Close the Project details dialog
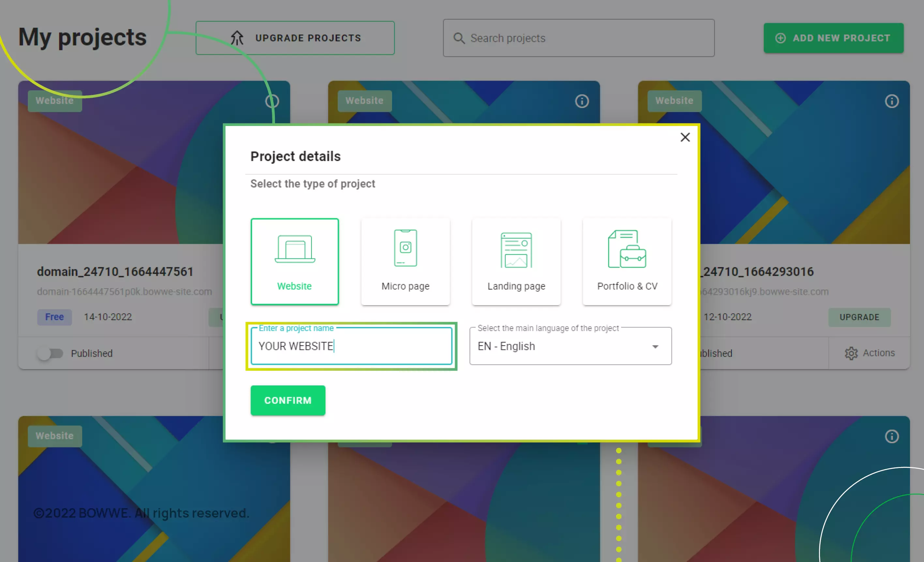Viewport: 924px width, 562px height. 685,137
